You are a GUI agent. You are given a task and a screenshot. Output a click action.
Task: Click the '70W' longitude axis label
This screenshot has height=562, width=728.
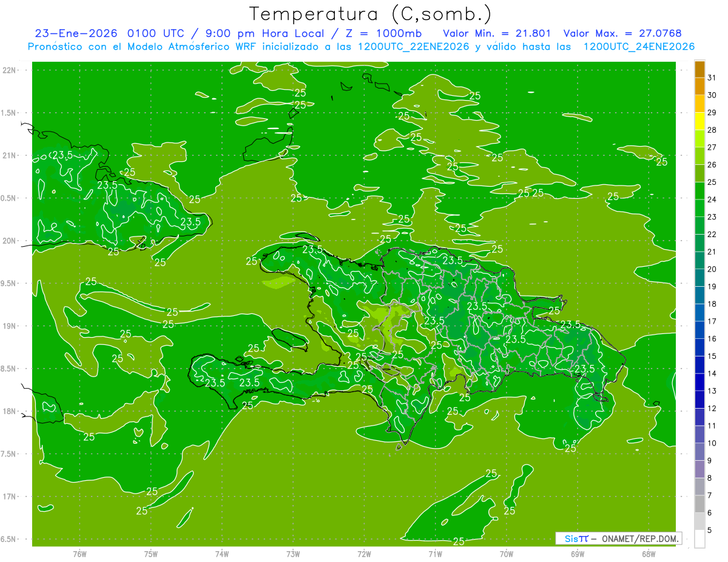[x=507, y=554]
